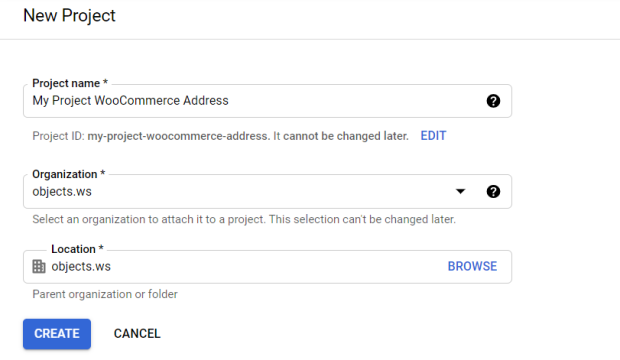The height and width of the screenshot is (360, 620).
Task: Click EDIT to change the Project ID
Action: tap(433, 136)
